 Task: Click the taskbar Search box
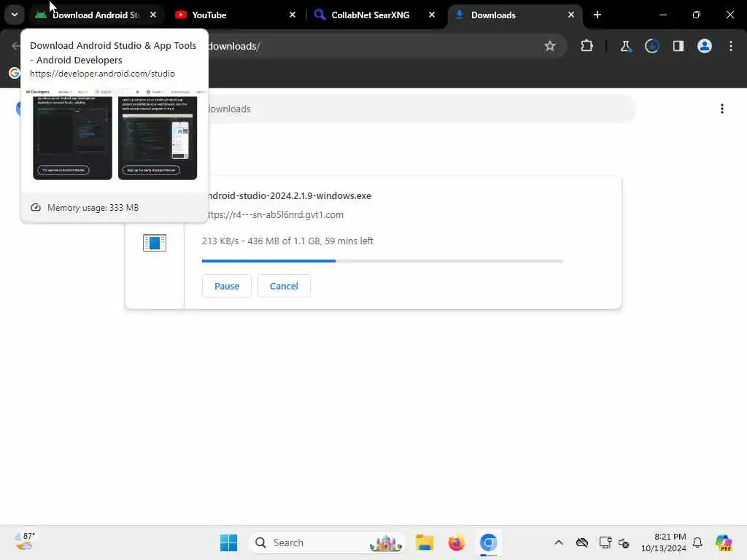[327, 542]
